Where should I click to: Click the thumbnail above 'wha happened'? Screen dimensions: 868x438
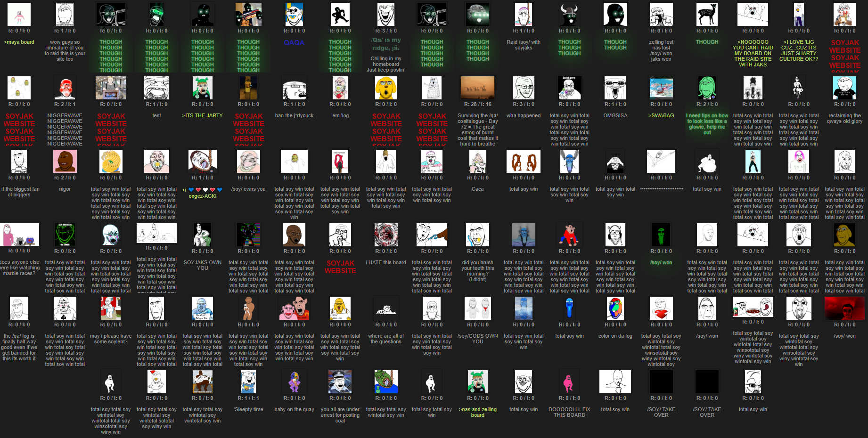pos(524,88)
